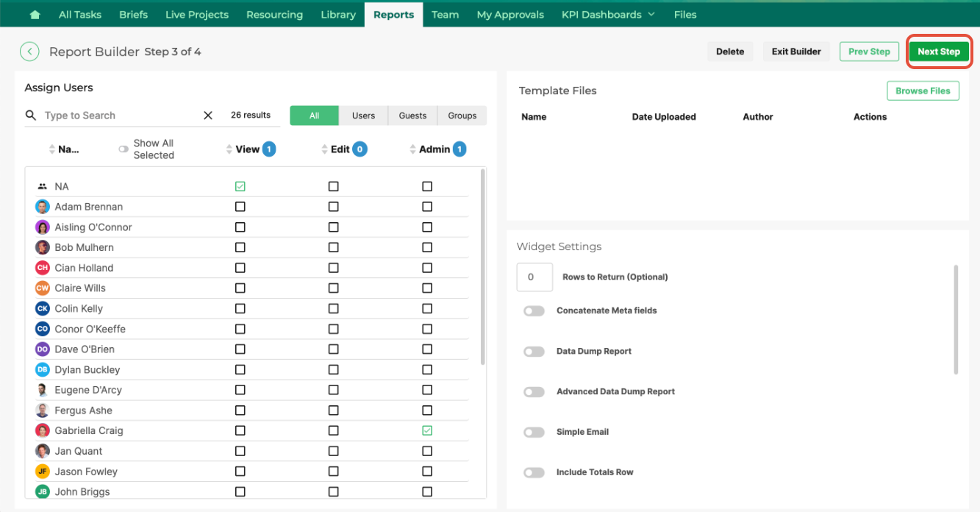Viewport: 980px width, 512px height.
Task: Sort by Admin column arrows
Action: (413, 149)
